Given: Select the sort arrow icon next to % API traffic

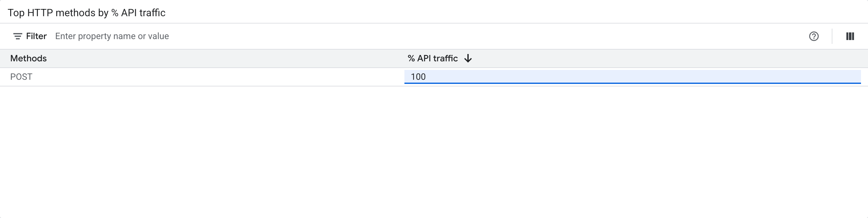Looking at the screenshot, I should pos(469,58).
